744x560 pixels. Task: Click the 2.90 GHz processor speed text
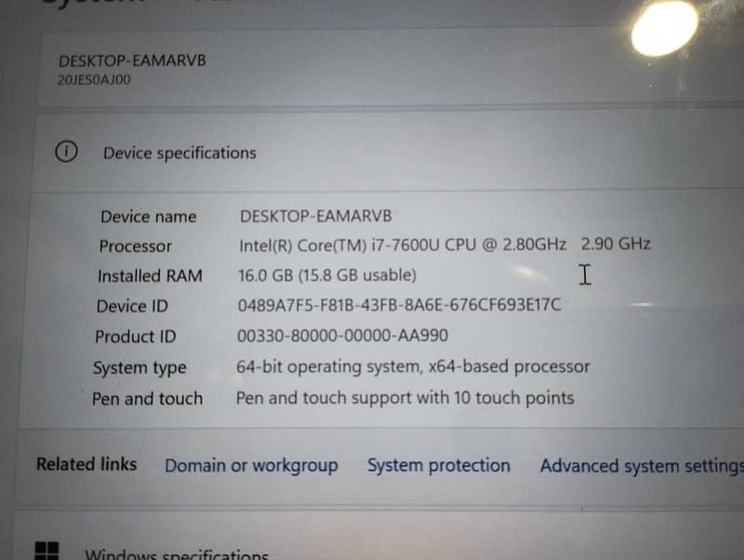click(616, 244)
